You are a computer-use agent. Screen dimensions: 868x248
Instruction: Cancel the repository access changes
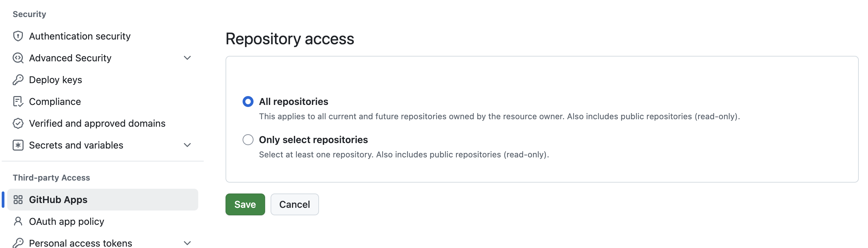coord(295,204)
